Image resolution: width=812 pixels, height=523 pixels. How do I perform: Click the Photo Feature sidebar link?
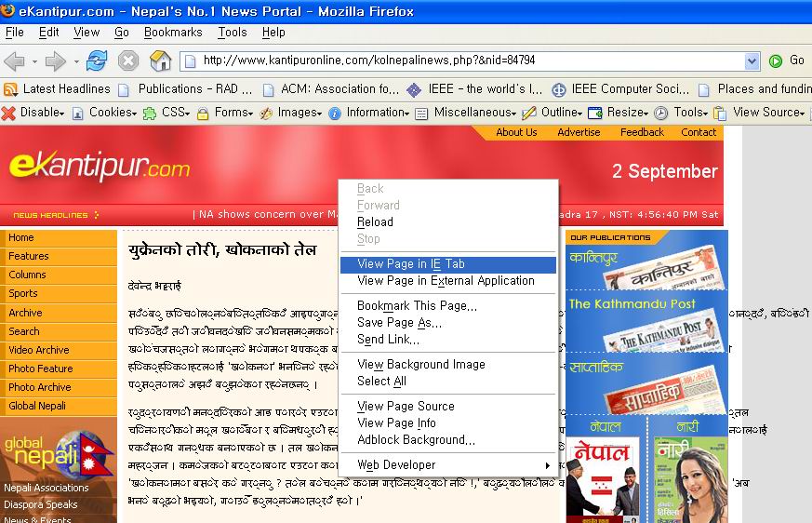click(40, 369)
